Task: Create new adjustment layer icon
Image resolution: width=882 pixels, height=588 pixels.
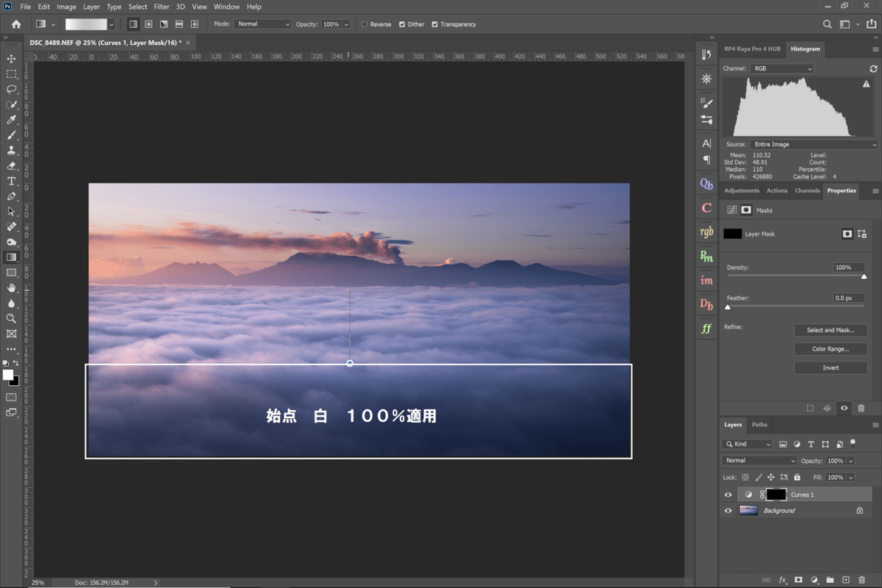Action: click(814, 580)
